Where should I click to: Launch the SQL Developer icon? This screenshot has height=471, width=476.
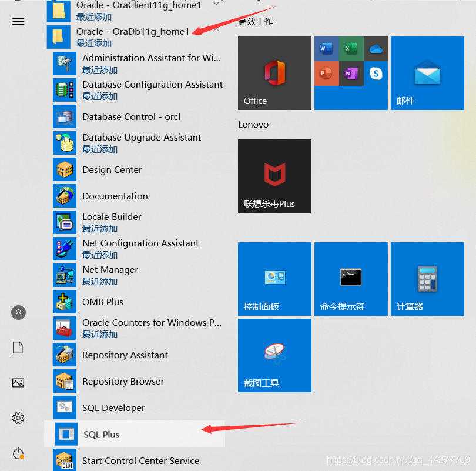(x=65, y=407)
